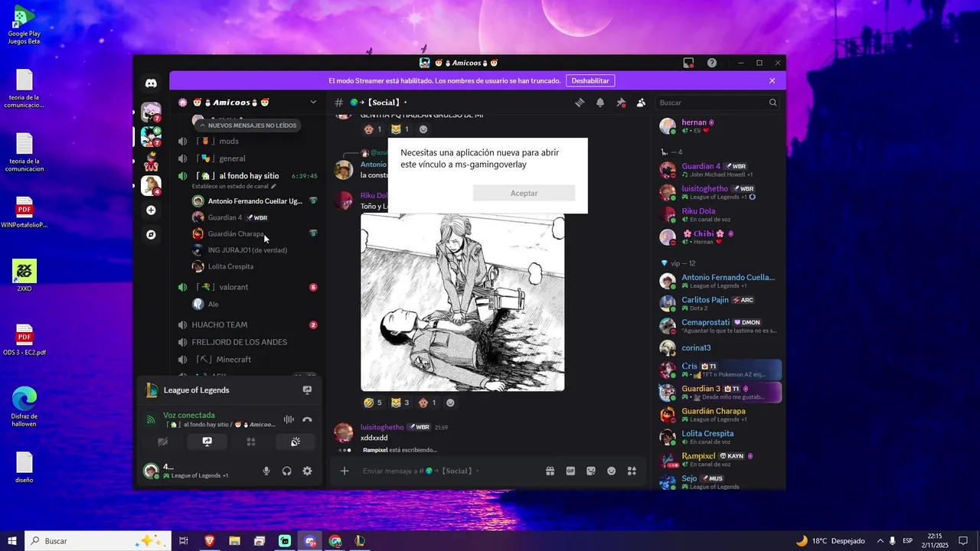Stream League of Legends with the monitor icon
The image size is (980, 551).
[x=307, y=390]
